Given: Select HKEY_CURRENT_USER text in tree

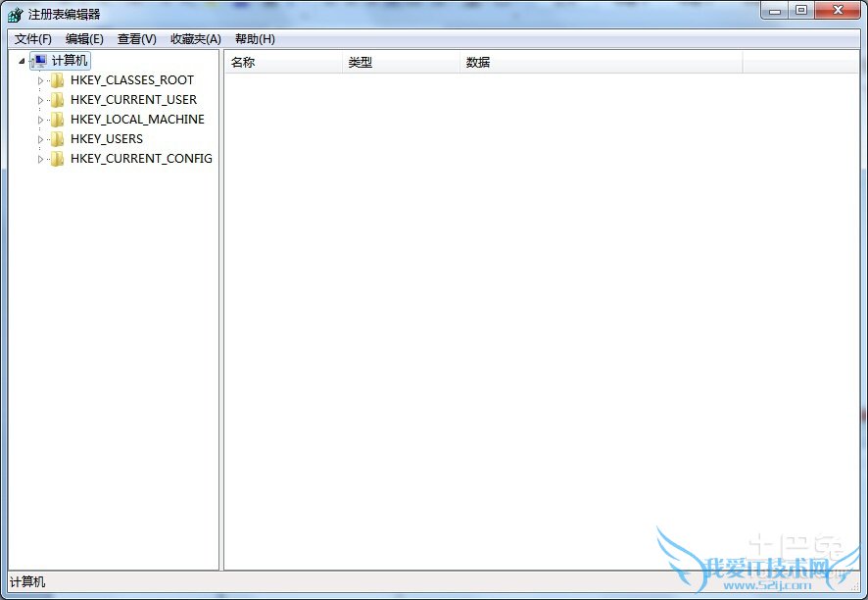Looking at the screenshot, I should click(133, 100).
